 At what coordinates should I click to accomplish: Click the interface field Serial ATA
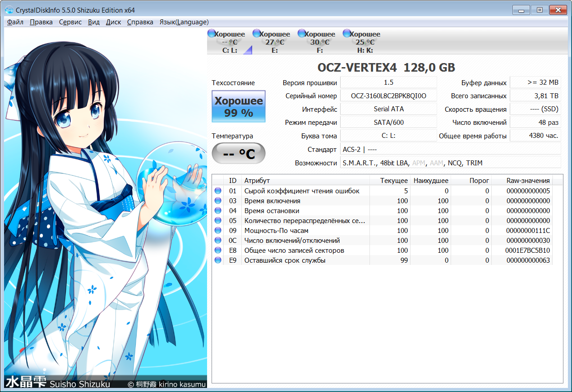[388, 109]
